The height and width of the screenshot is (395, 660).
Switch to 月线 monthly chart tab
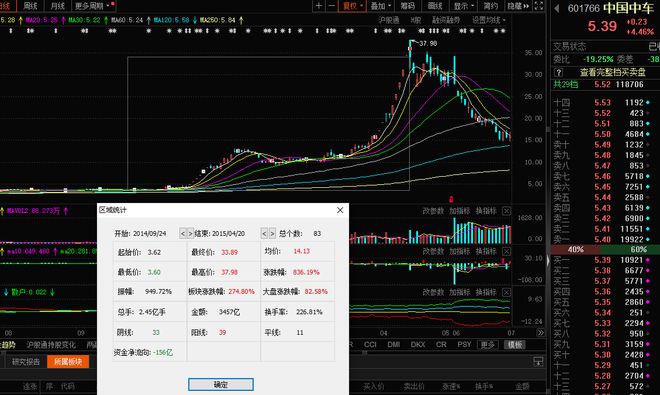click(57, 6)
